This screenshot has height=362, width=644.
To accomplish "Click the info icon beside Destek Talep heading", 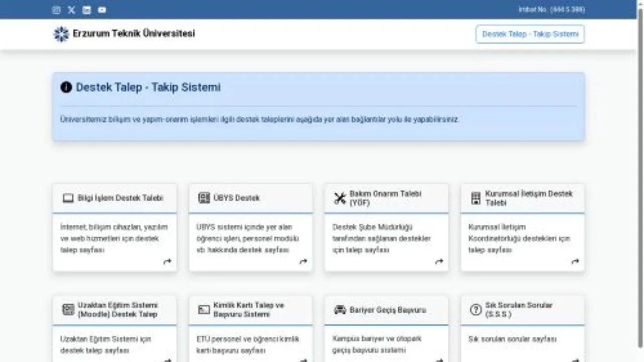I will tap(66, 87).
